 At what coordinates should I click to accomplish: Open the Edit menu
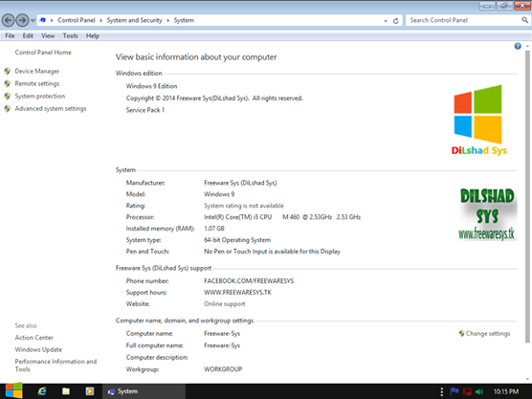28,35
